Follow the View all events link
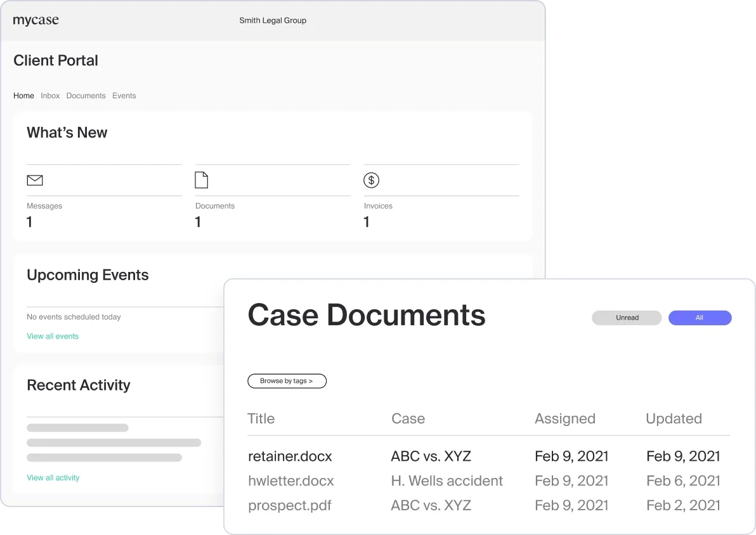The height and width of the screenshot is (535, 756). click(x=53, y=337)
